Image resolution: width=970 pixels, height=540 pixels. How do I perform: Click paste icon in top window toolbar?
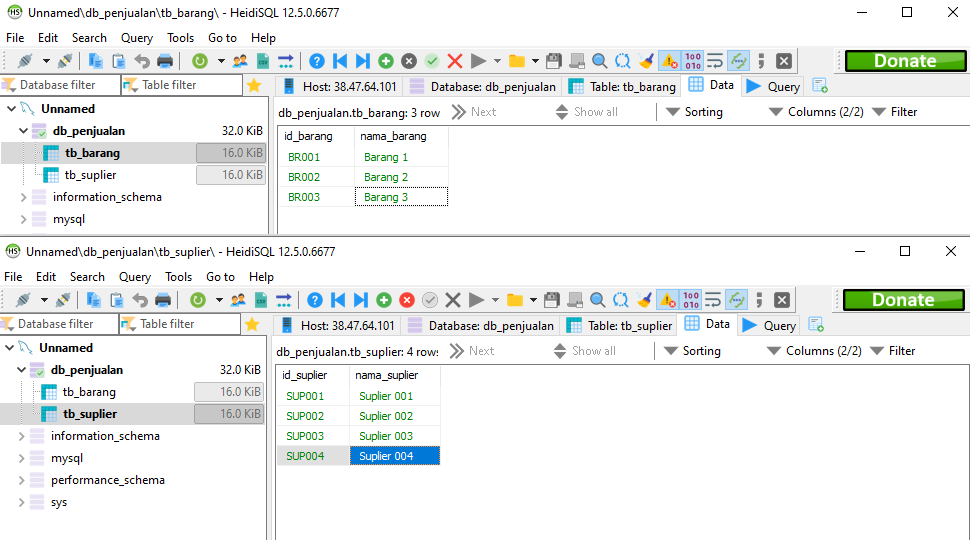pos(118,61)
